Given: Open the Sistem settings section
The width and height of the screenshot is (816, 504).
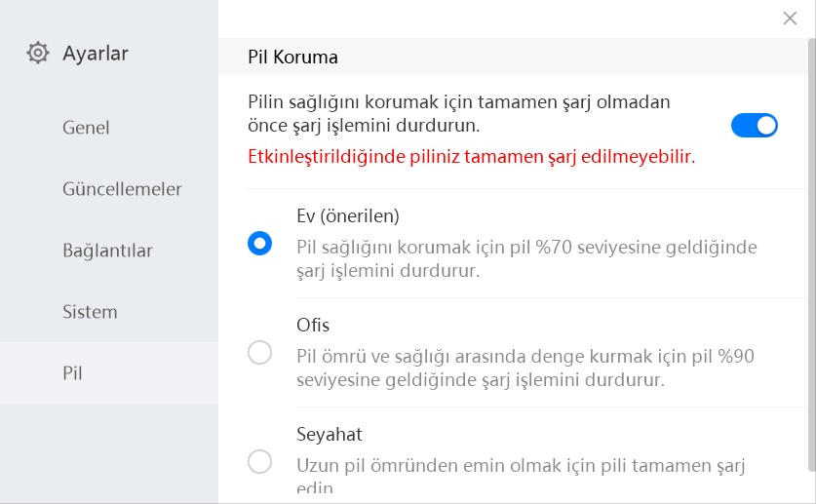Looking at the screenshot, I should pos(90,312).
